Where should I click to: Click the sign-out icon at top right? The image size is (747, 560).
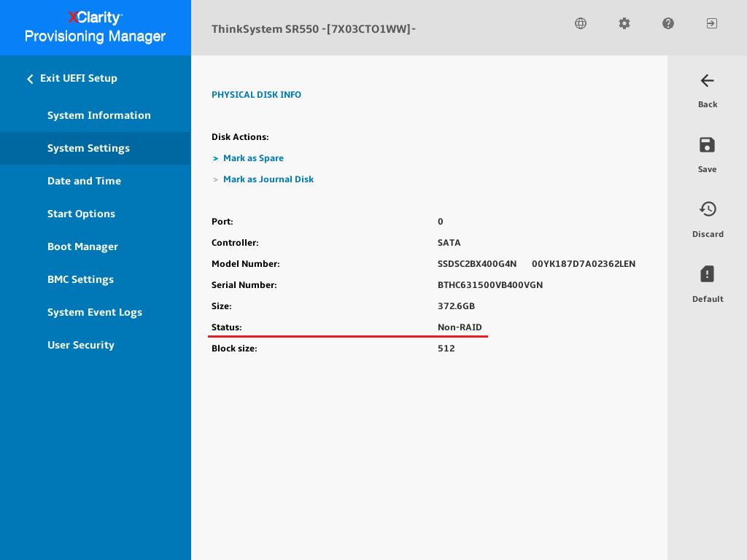(x=712, y=23)
